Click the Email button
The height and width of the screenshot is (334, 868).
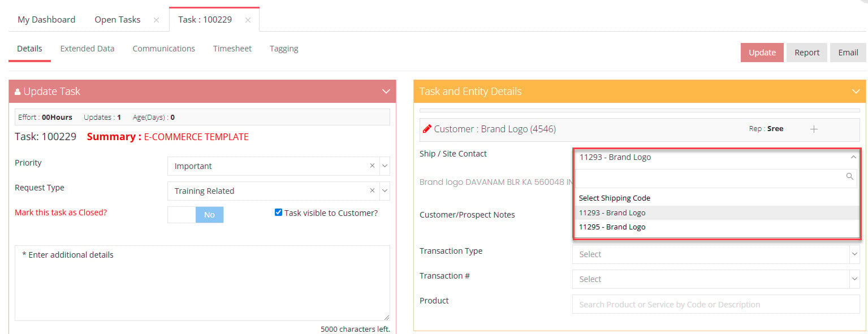point(848,53)
